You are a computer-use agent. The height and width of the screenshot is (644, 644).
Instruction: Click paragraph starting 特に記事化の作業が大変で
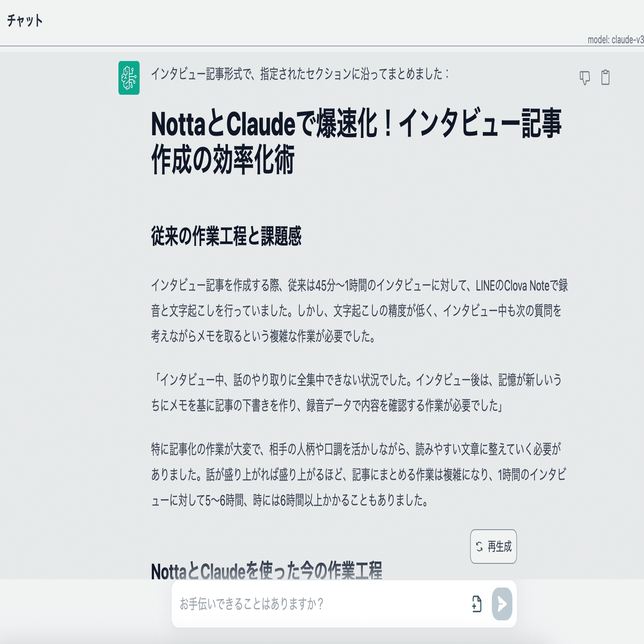tap(358, 475)
